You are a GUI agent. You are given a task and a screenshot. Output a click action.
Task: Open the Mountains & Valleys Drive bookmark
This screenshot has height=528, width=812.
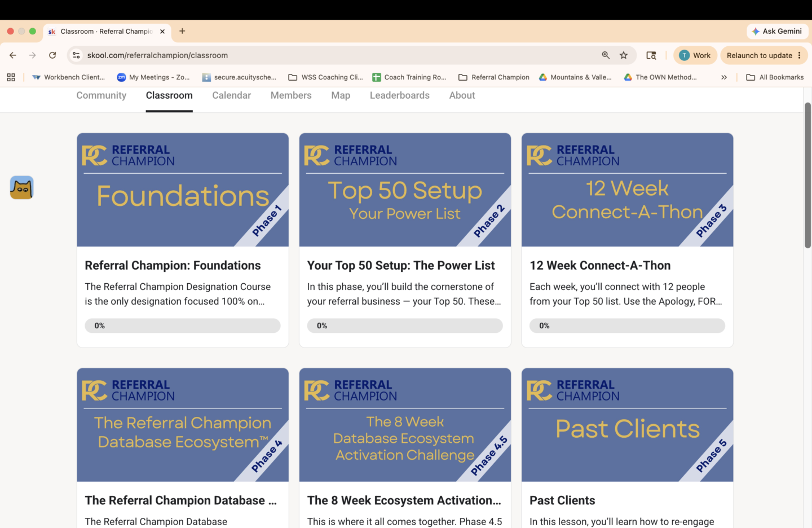(575, 77)
